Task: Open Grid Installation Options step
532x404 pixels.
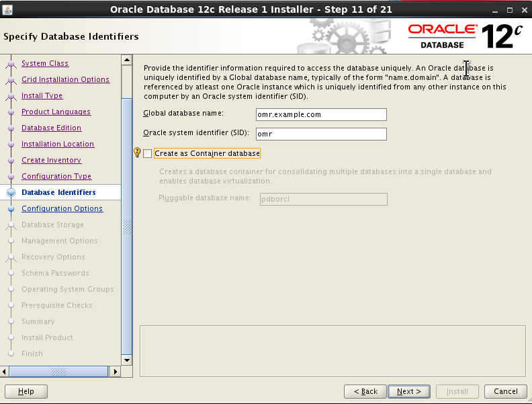Action: click(x=65, y=79)
